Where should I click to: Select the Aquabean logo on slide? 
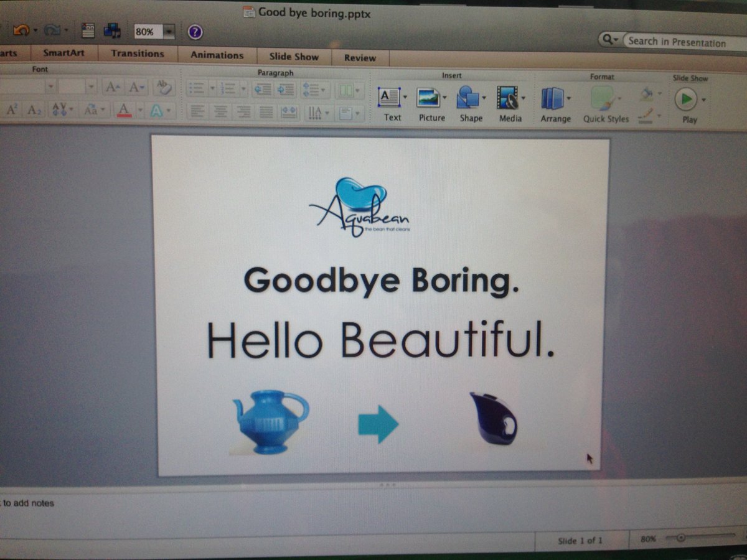pos(360,207)
